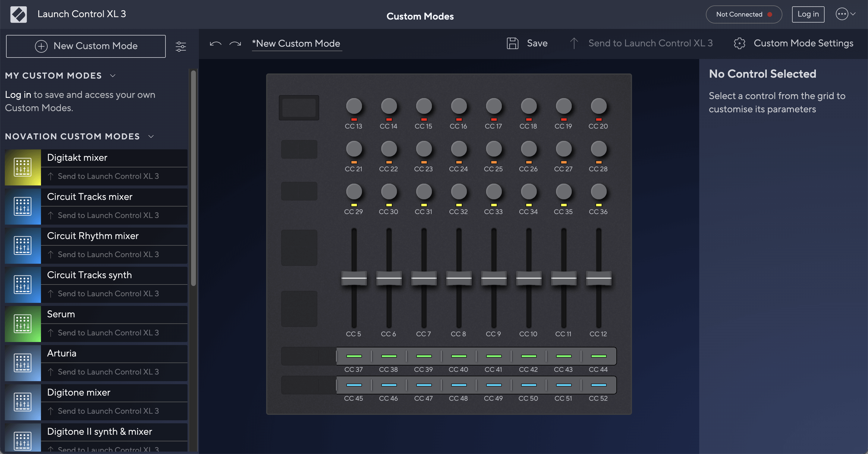868x454 pixels.
Task: Select the CC 40 green button
Action: click(459, 356)
